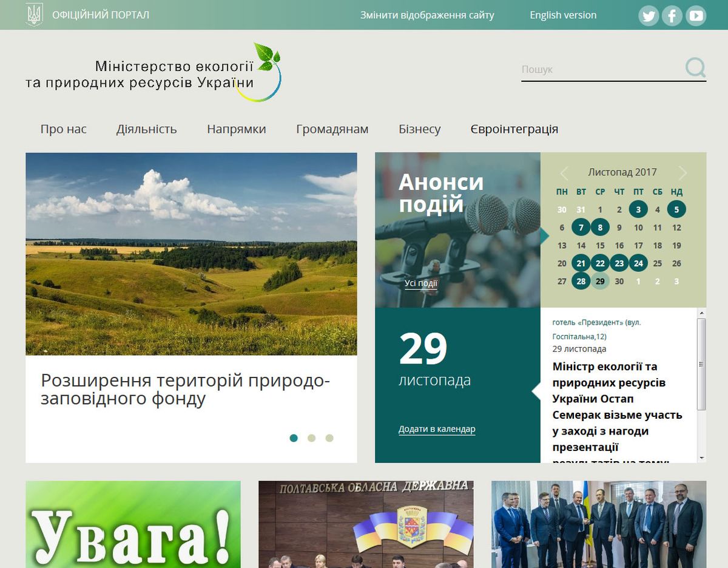Select November 7 in the calendar
The image size is (728, 568).
(581, 228)
